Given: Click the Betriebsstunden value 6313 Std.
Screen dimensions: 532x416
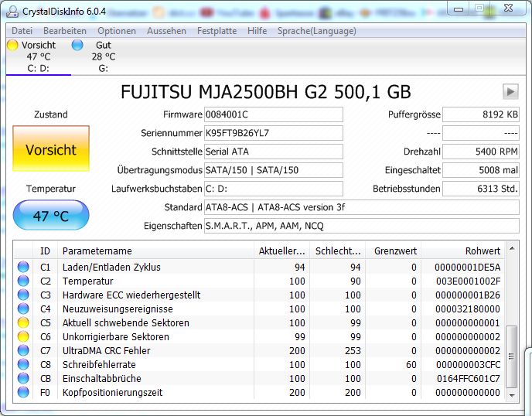Looking at the screenshot, I should tap(481, 189).
